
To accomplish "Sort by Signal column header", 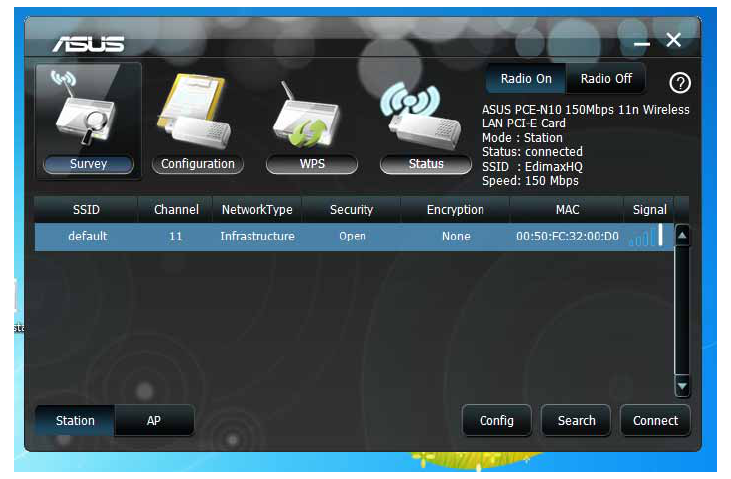I will (x=649, y=209).
